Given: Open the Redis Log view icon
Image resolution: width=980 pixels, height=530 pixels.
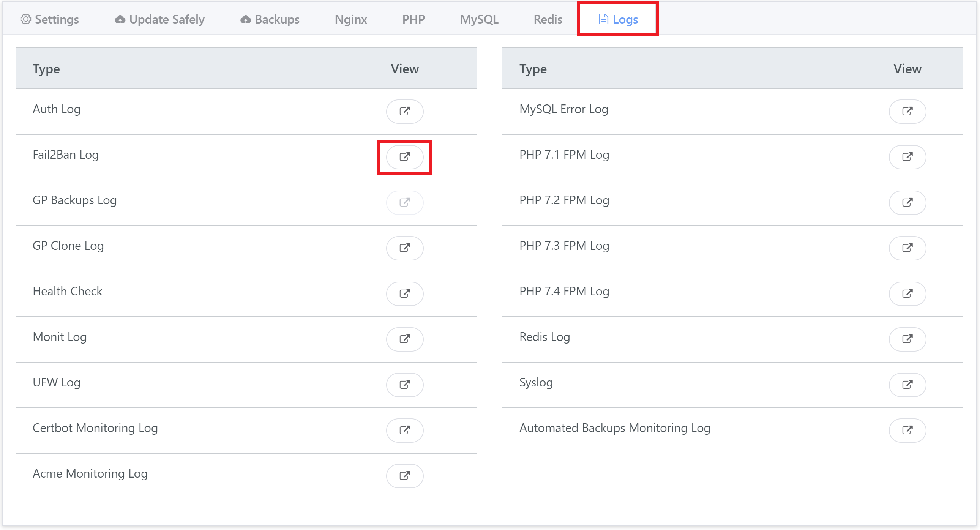Looking at the screenshot, I should pos(907,339).
